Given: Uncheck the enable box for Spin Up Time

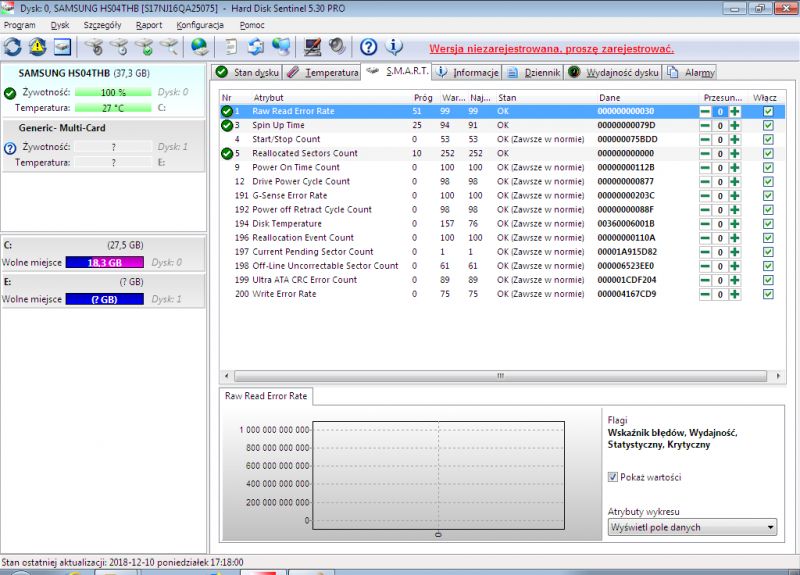Looking at the screenshot, I should coord(768,126).
